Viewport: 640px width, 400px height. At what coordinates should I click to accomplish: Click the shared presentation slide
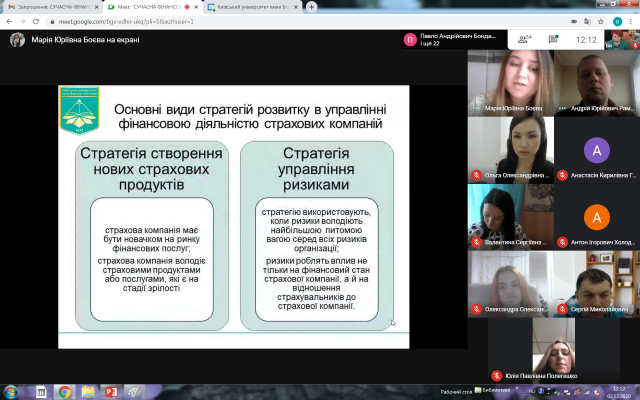[x=232, y=217]
